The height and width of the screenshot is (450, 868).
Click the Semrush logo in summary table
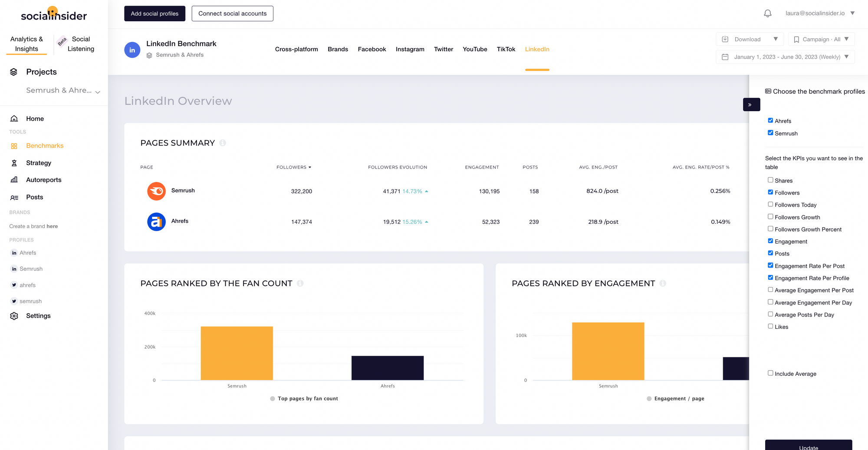(156, 191)
